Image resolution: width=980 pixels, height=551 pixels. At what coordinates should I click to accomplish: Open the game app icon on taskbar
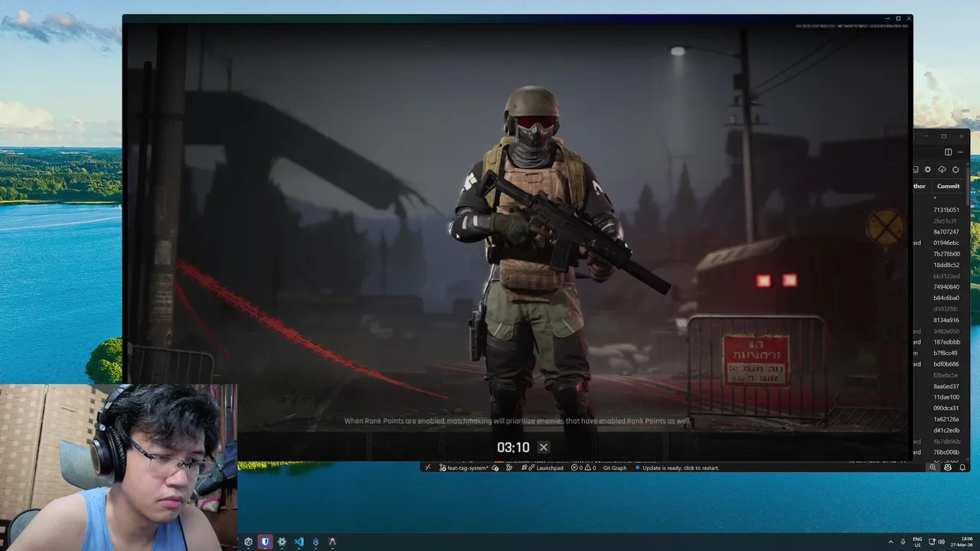(332, 542)
